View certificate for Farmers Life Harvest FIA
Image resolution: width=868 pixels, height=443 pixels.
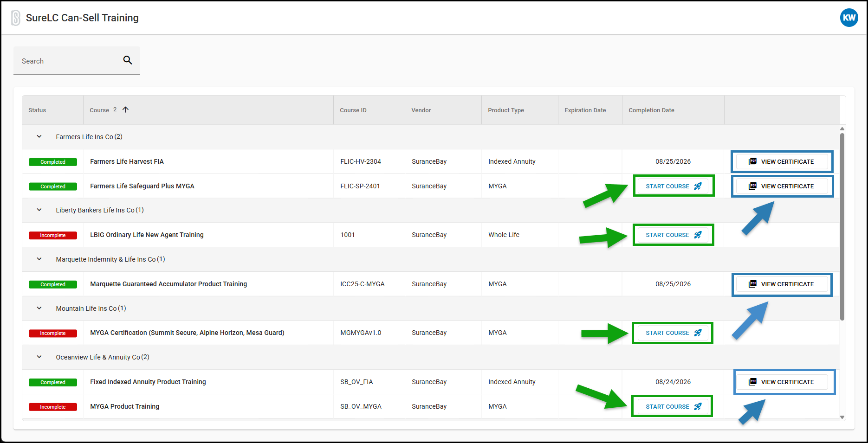(x=782, y=161)
